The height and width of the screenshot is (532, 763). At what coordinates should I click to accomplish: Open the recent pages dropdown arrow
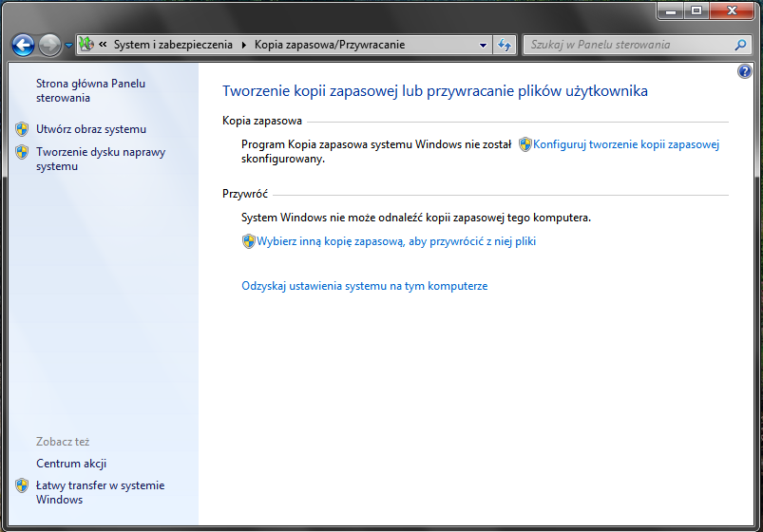[68, 46]
